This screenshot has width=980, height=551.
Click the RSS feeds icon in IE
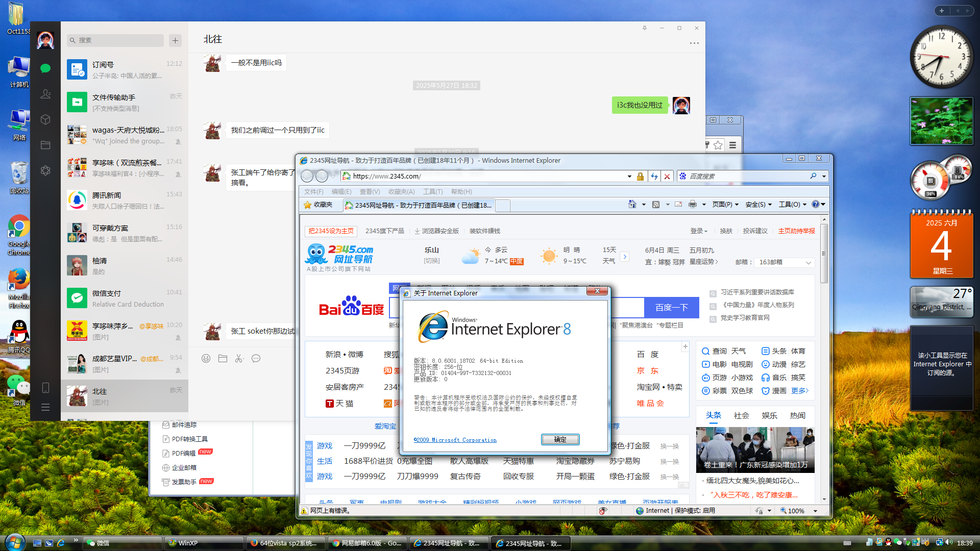tap(656, 204)
